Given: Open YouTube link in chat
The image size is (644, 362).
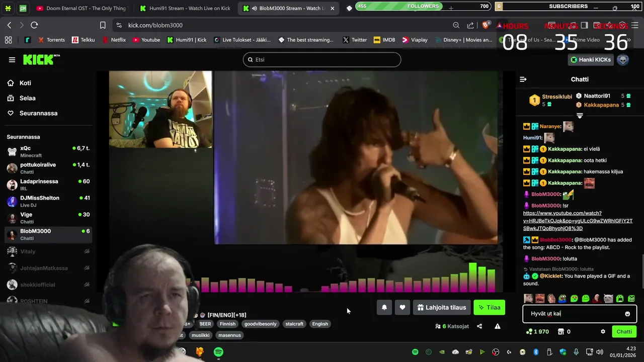Looking at the screenshot, I should 578,221.
